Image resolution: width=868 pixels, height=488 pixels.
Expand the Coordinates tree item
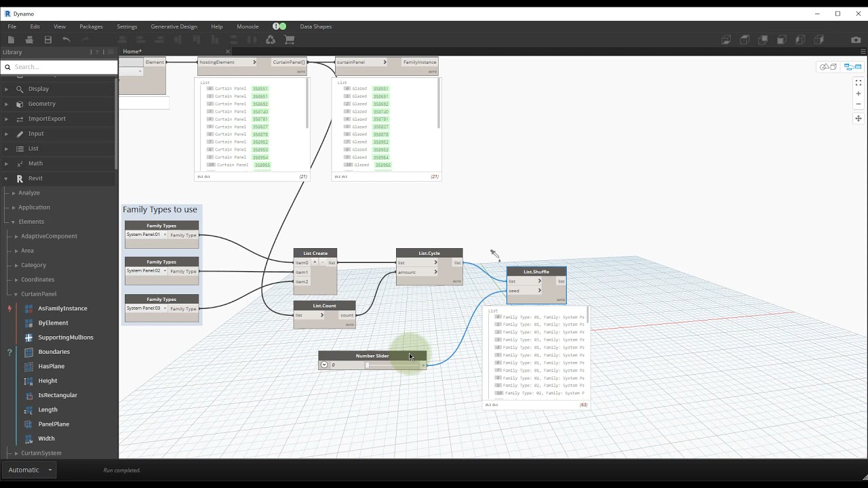[16, 279]
